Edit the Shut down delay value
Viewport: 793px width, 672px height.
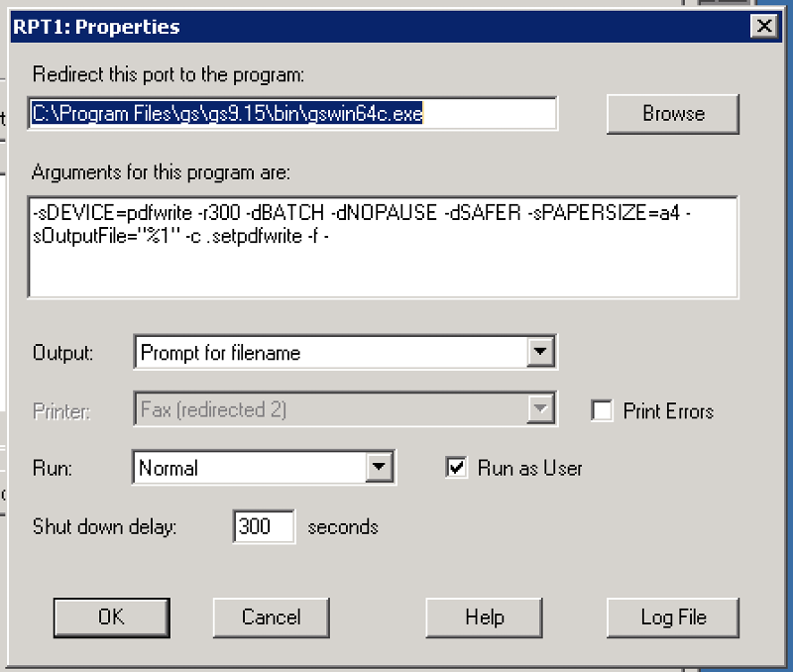click(262, 526)
